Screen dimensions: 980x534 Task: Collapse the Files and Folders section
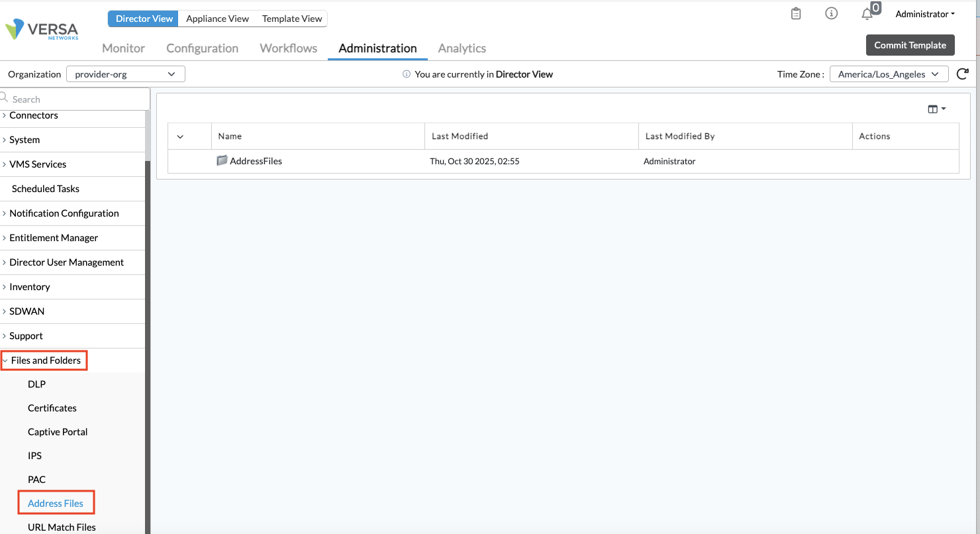click(45, 360)
